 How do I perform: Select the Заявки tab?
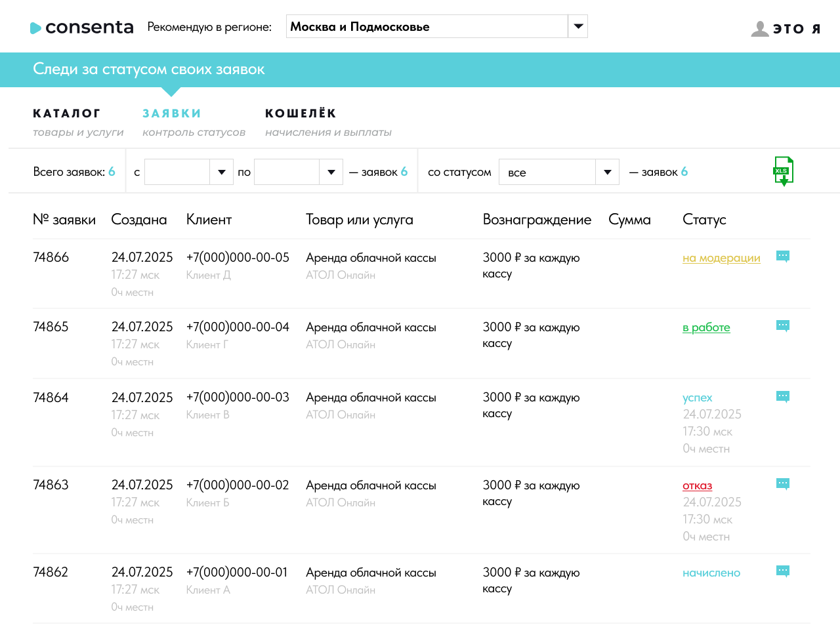pyautogui.click(x=172, y=113)
